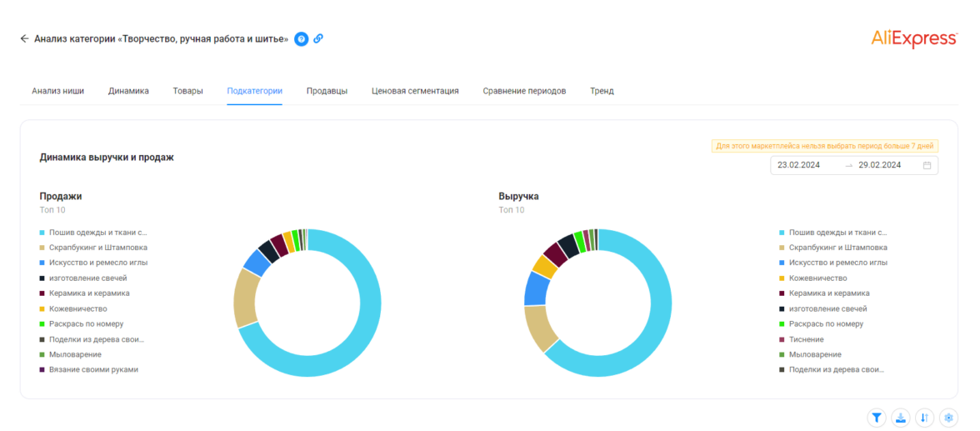Viewport: 980px width, 431px height.
Task: Open the calendar icon in date field
Action: coord(927,165)
